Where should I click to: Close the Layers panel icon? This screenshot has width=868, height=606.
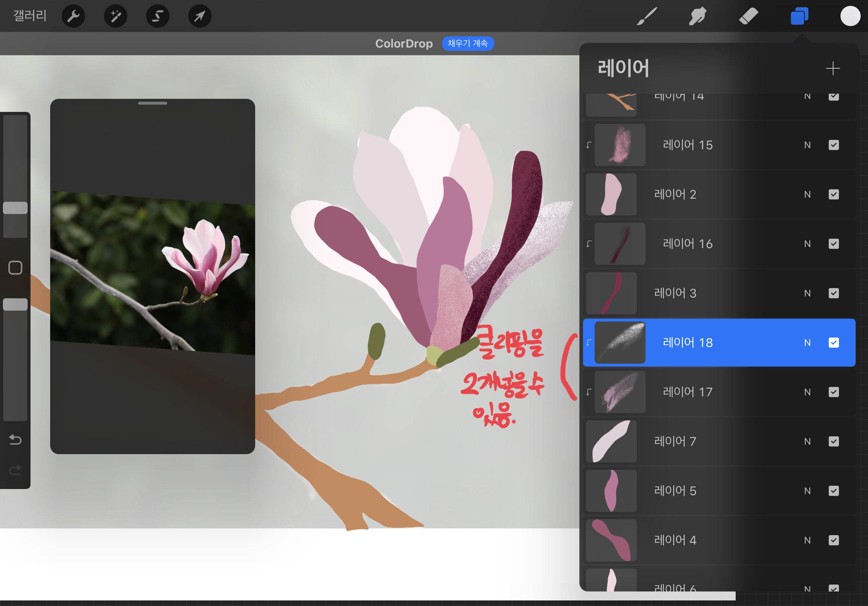tap(799, 16)
